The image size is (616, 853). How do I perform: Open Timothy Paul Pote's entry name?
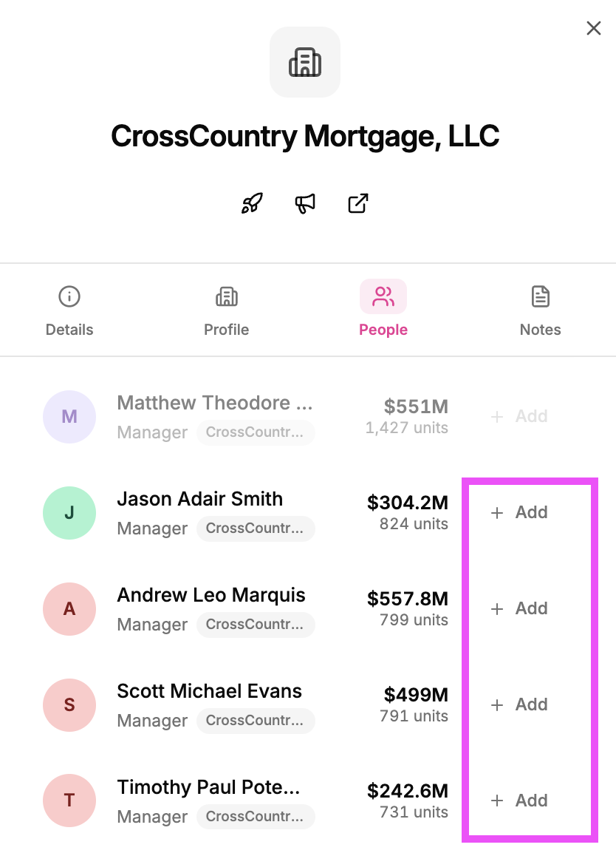(x=209, y=787)
